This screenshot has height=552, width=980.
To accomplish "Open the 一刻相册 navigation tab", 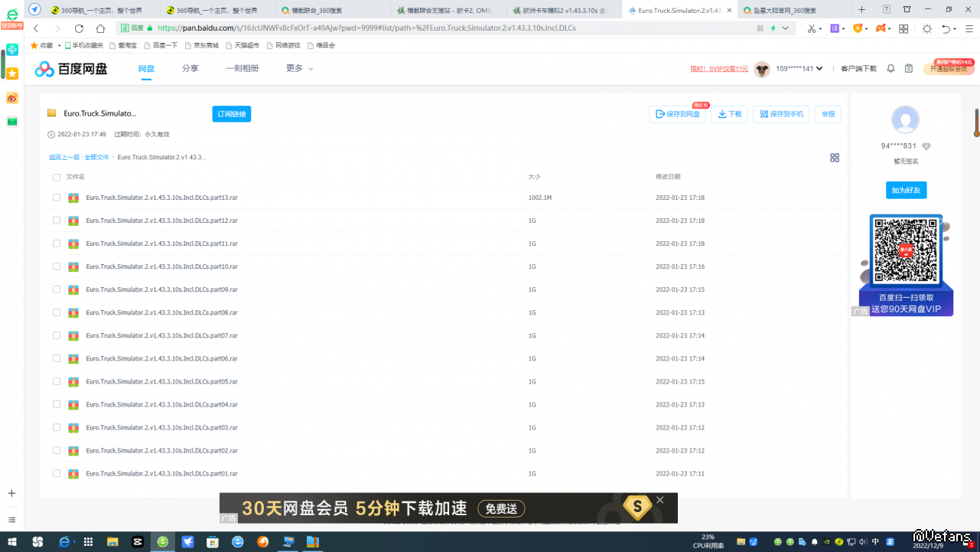I will (242, 68).
